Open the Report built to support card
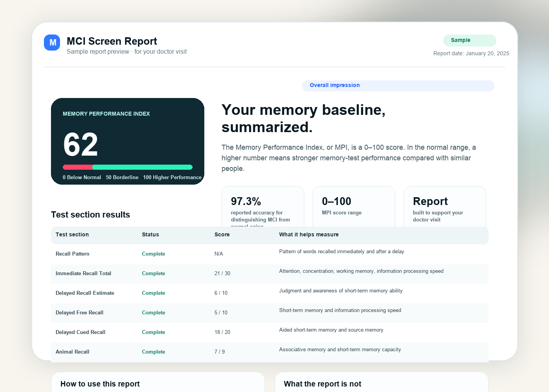 445,207
